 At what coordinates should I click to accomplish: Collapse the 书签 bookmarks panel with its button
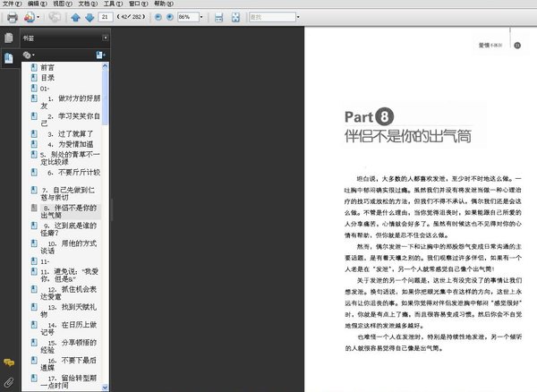click(105, 38)
